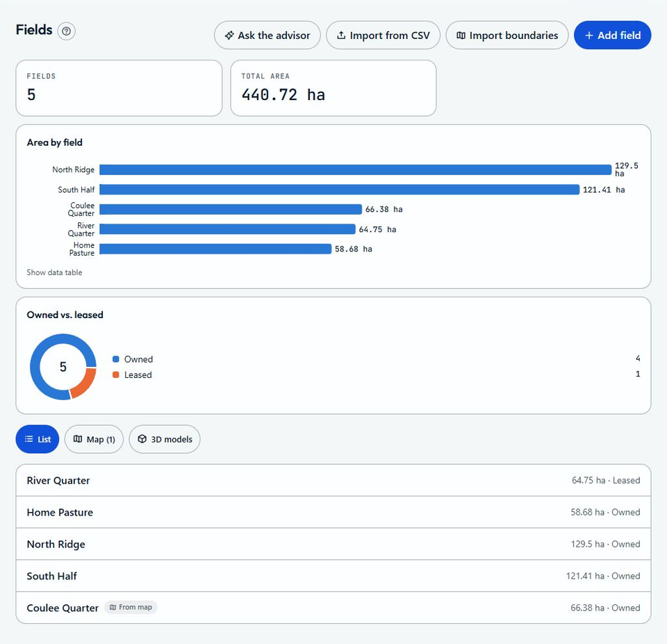The width and height of the screenshot is (667, 644).
Task: Click the 121.41 ha · Owned text
Action: (603, 576)
